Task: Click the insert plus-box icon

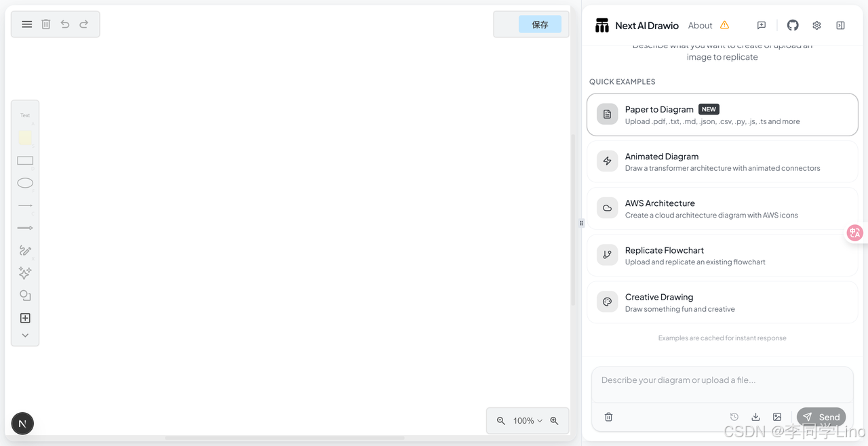Action: click(25, 318)
